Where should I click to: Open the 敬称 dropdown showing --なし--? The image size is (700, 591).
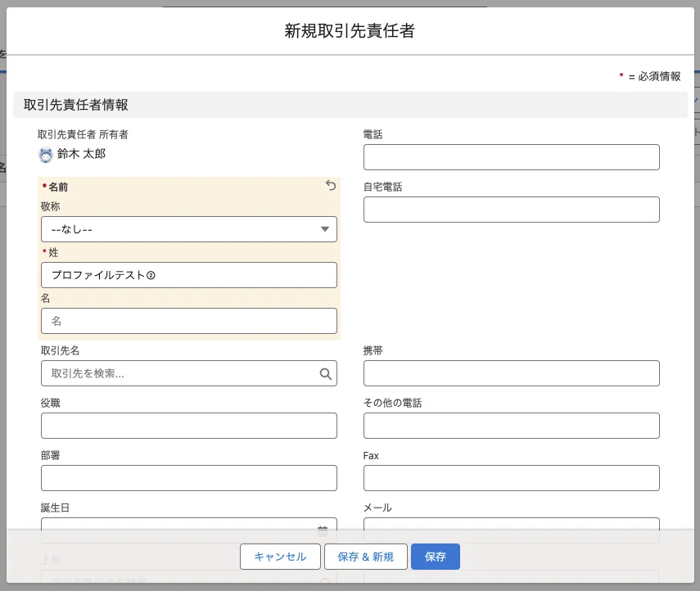point(189,229)
